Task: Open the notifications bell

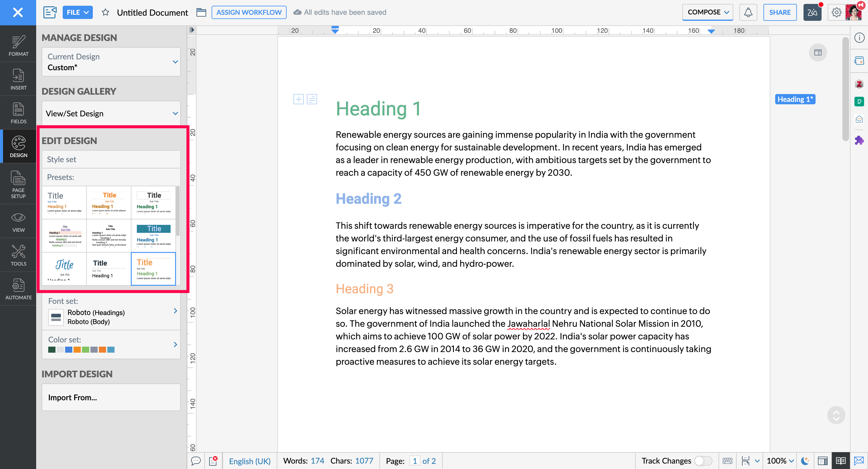Action: [x=748, y=12]
